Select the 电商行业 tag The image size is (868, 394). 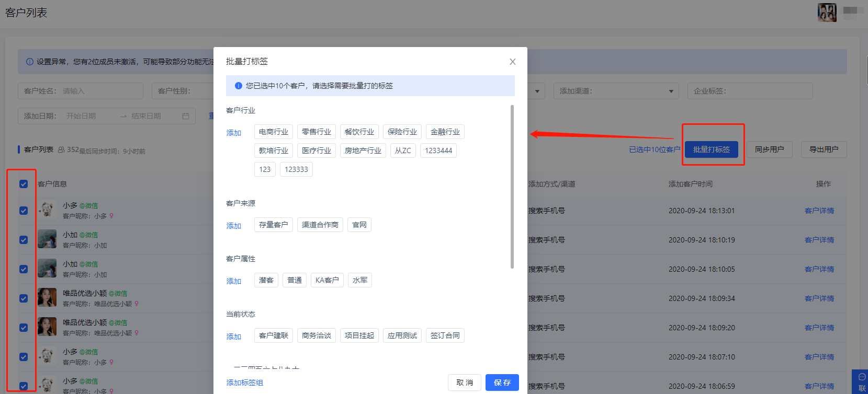click(x=273, y=132)
